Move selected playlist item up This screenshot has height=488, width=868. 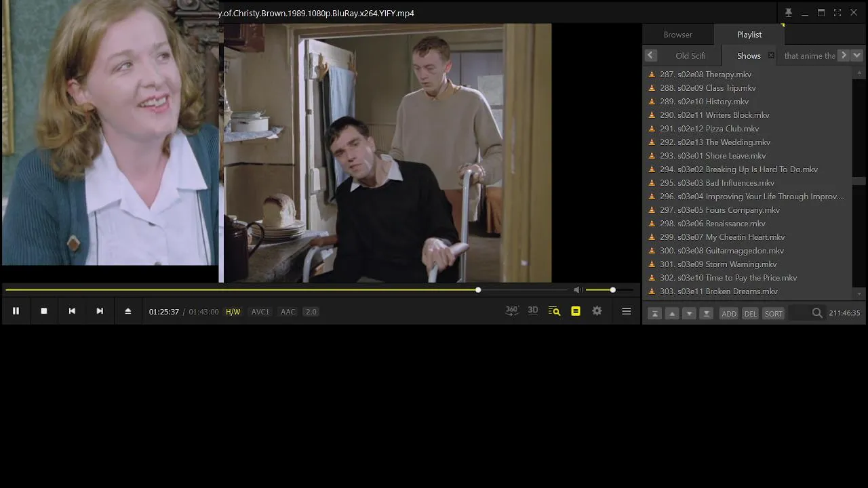(672, 313)
